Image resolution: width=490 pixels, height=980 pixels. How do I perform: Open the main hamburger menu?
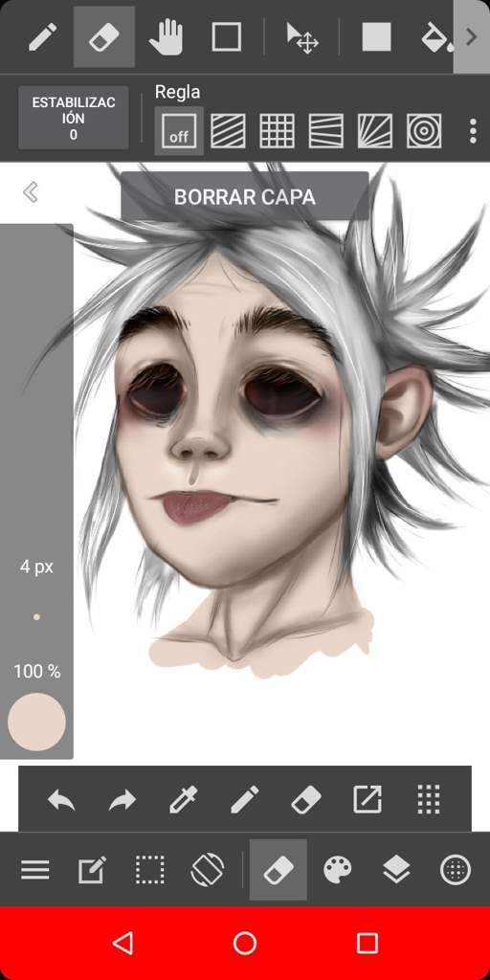[x=35, y=869]
